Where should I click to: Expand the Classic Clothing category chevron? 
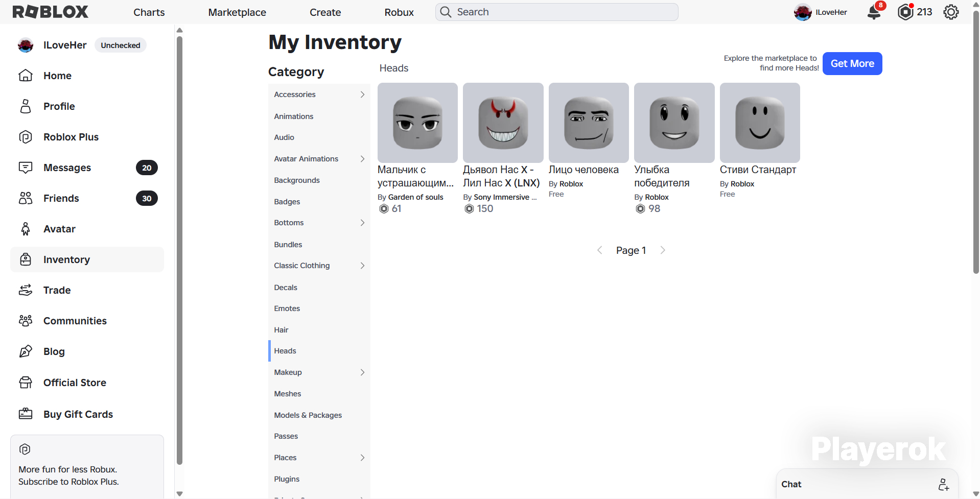[362, 266]
